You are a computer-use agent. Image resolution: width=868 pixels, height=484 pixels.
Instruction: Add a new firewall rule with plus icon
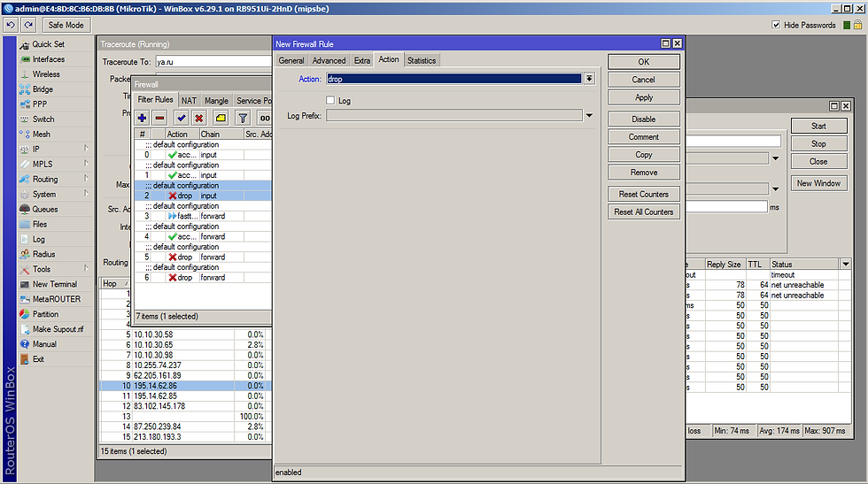click(x=143, y=118)
